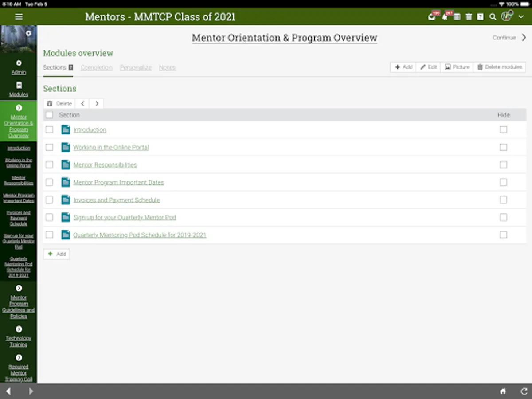Screen dimensions: 532x399
Task: Expand the user account dropdown arrow
Action: pyautogui.click(x=521, y=17)
